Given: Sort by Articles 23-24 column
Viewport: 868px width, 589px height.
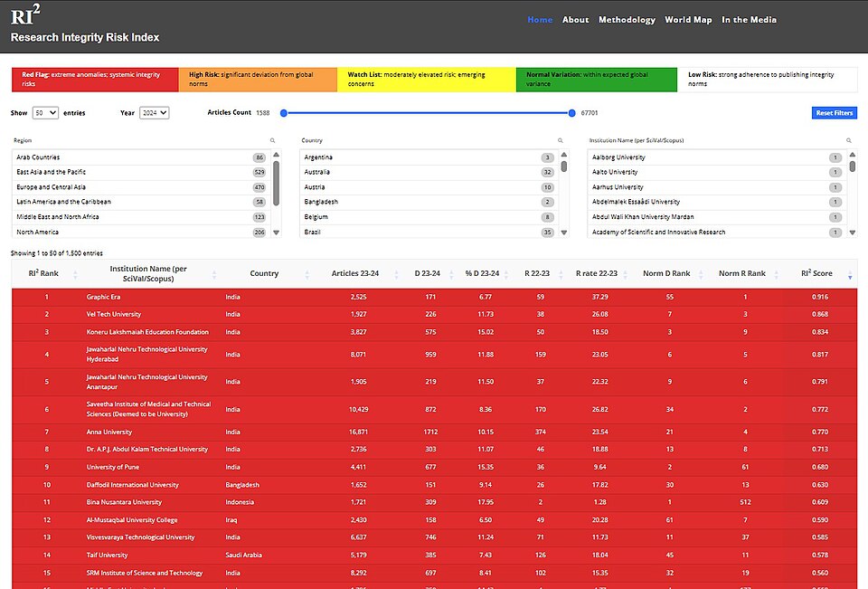Looking at the screenshot, I should click(354, 274).
